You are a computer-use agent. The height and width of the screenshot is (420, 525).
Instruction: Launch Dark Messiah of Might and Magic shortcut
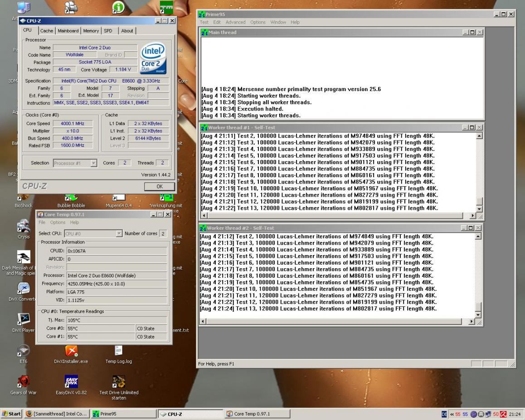coord(24,257)
